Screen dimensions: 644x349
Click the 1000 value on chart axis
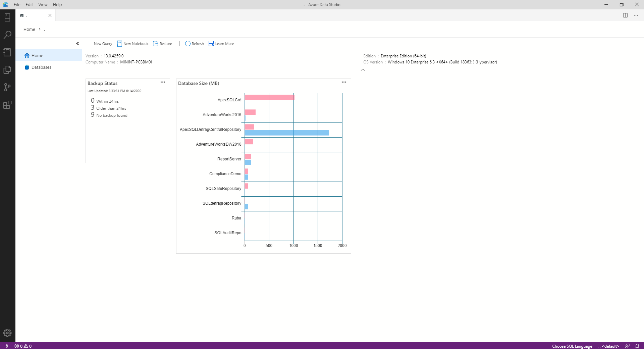pos(293,246)
